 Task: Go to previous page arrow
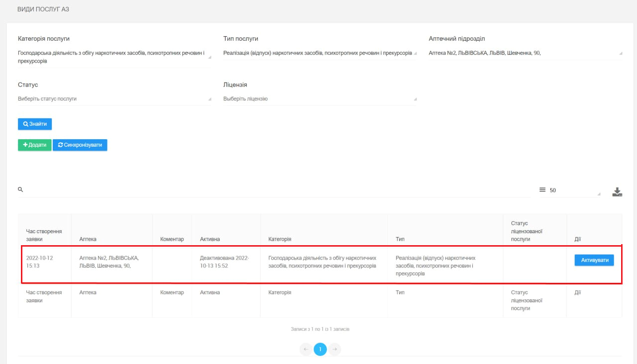click(x=306, y=350)
